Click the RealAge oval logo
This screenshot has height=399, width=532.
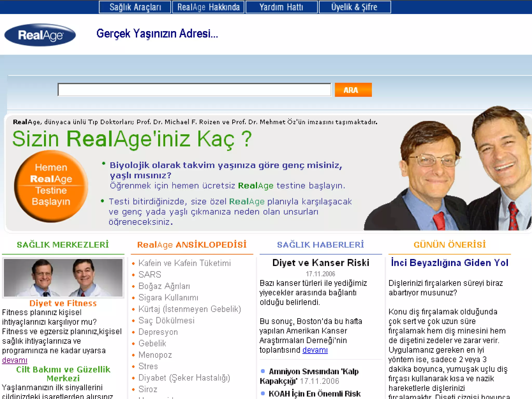(40, 35)
